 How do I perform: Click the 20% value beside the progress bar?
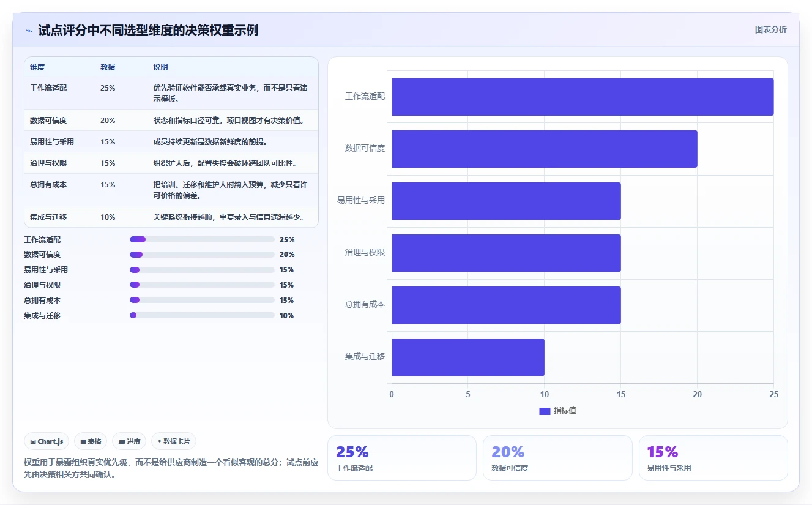pos(287,255)
